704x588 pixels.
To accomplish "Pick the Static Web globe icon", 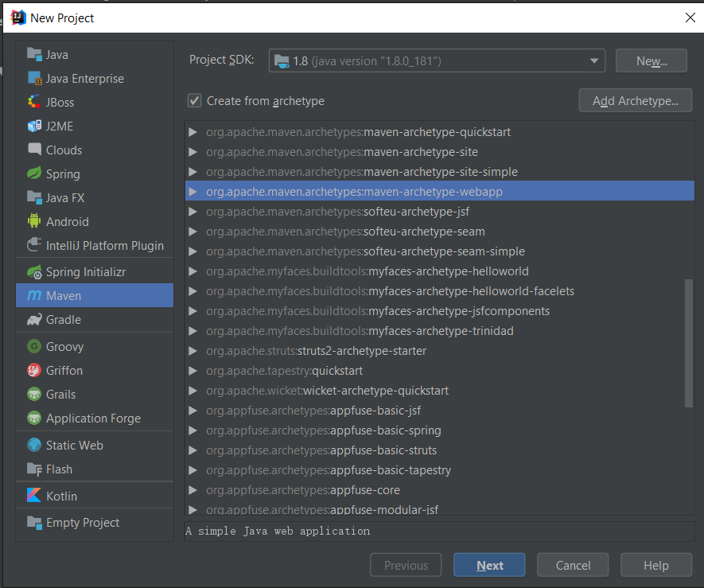I will pyautogui.click(x=33, y=446).
